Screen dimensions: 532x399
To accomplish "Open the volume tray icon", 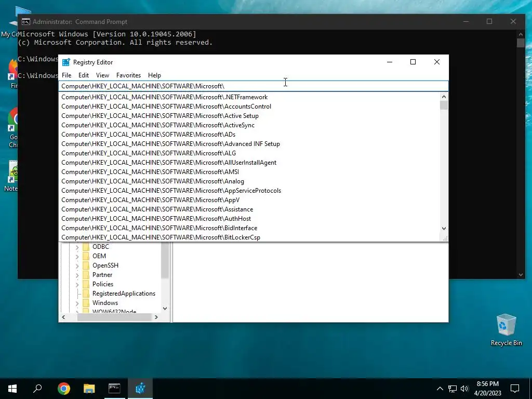I will coord(464,389).
